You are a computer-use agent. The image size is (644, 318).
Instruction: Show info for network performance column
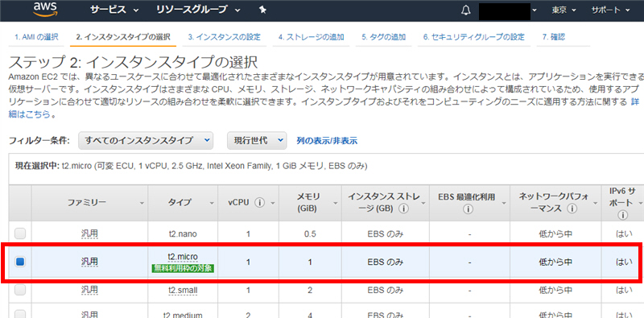tap(572, 209)
